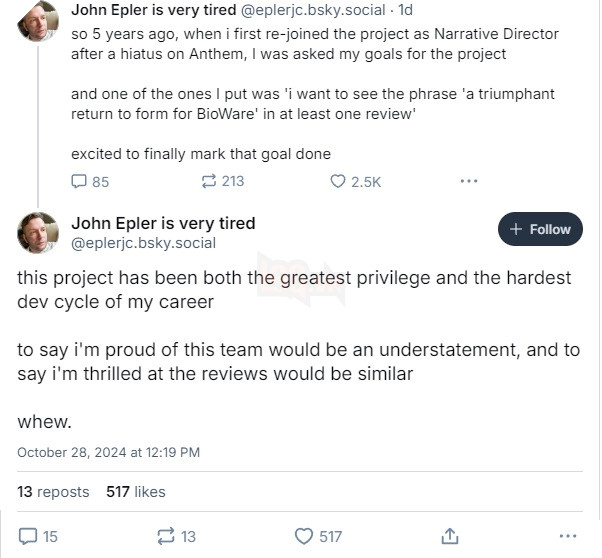Screen dimensions: 602x558
Task: Click the author name left of the Follow button
Action: [x=163, y=222]
